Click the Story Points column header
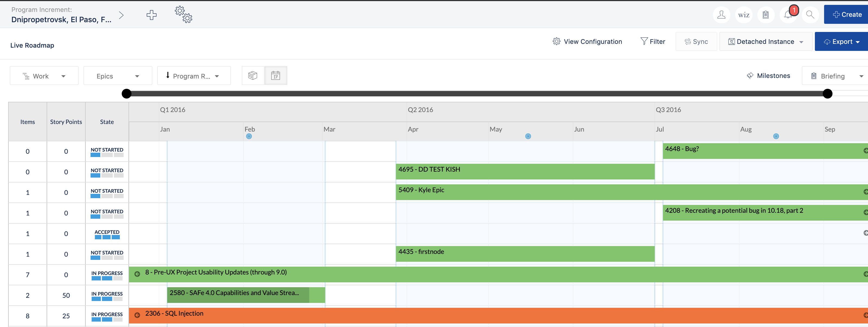 pos(66,122)
